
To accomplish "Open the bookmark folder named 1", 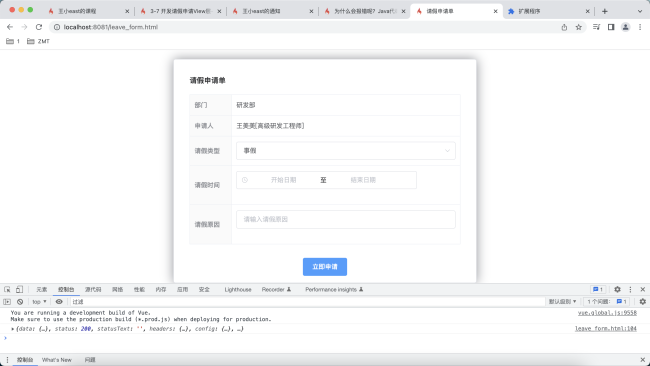I will [x=13, y=41].
